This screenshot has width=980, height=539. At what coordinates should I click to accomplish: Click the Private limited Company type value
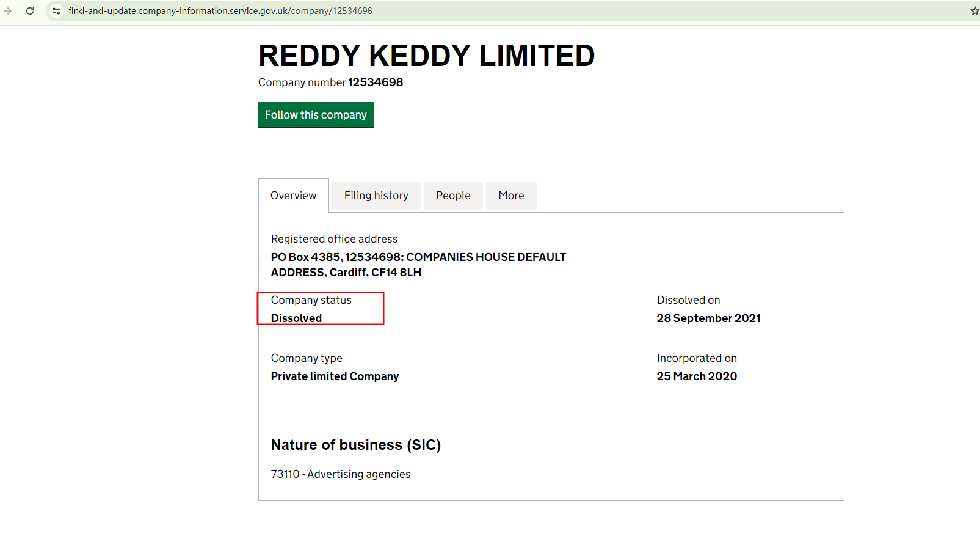pyautogui.click(x=335, y=376)
